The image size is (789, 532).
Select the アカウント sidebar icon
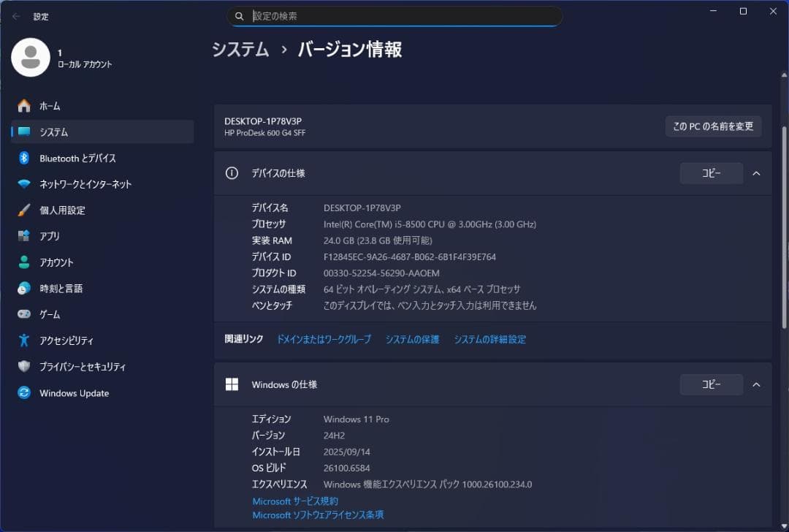24,262
